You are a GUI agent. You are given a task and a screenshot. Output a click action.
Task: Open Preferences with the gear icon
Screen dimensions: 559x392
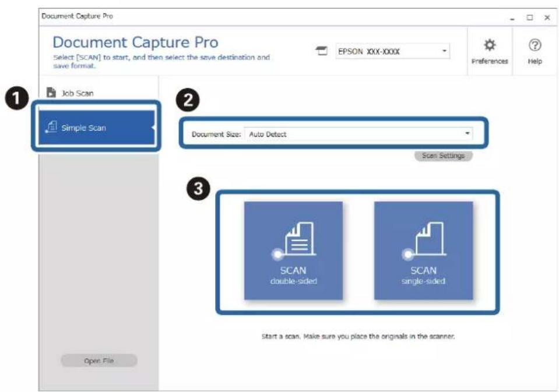(x=490, y=51)
